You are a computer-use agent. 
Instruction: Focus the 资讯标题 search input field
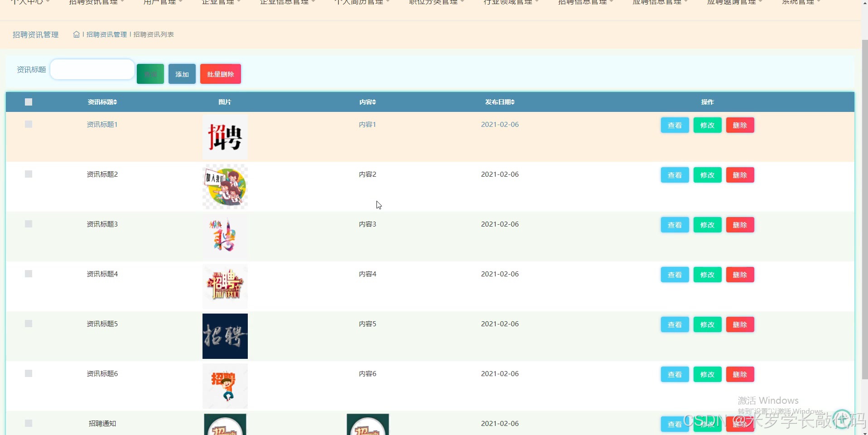92,69
